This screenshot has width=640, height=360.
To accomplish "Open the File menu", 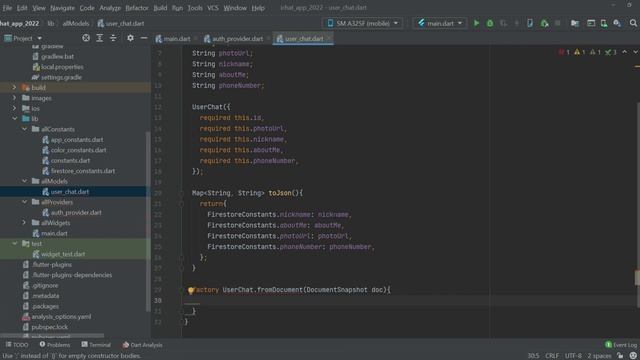I will coord(7,8).
